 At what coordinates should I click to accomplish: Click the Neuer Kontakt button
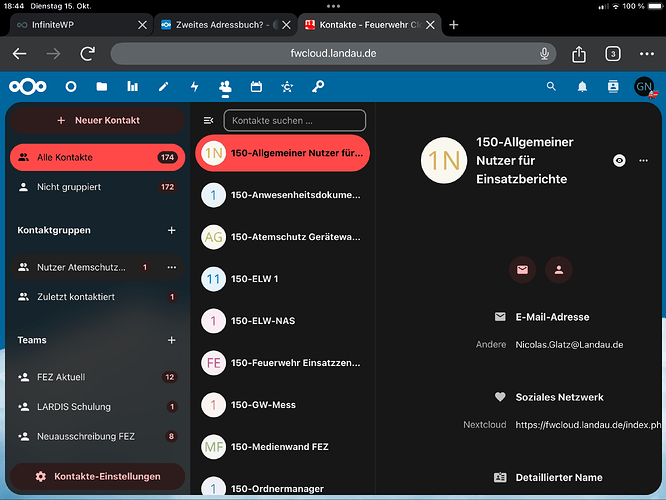pyautogui.click(x=97, y=120)
